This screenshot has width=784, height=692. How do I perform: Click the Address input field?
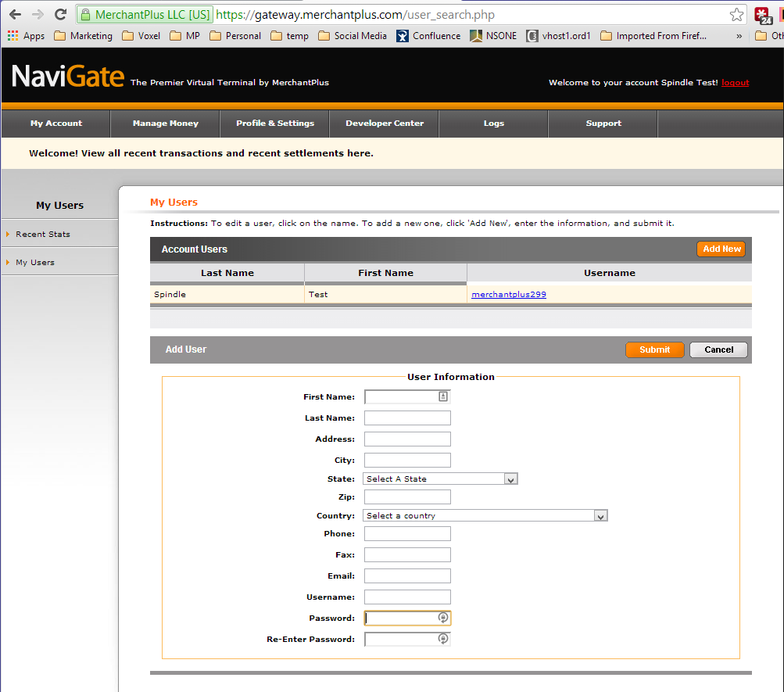[x=407, y=439]
